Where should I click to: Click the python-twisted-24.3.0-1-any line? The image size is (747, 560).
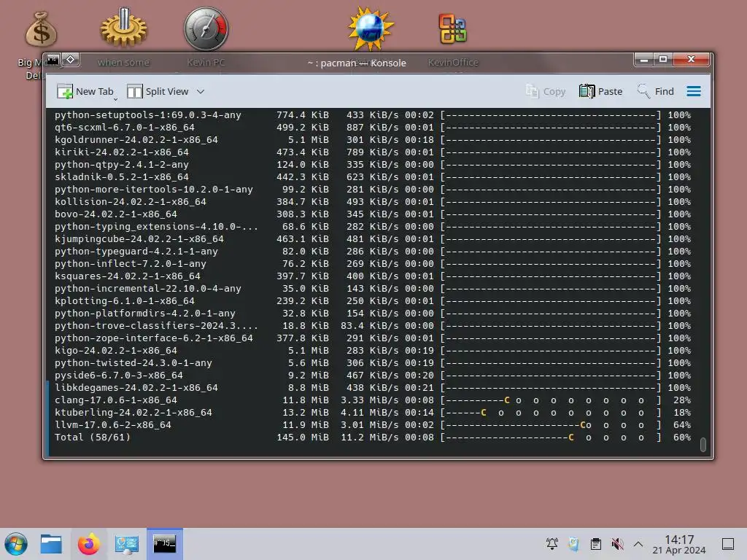tap(373, 363)
